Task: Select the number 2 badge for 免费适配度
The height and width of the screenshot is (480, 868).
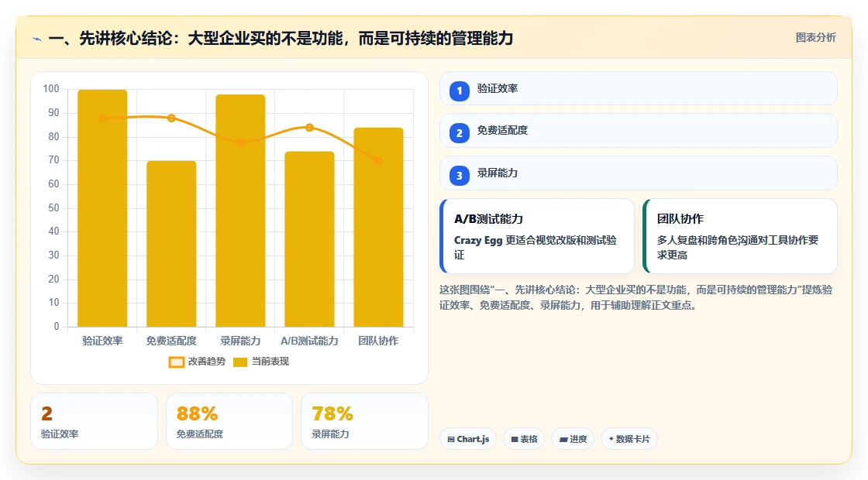Action: 459,132
